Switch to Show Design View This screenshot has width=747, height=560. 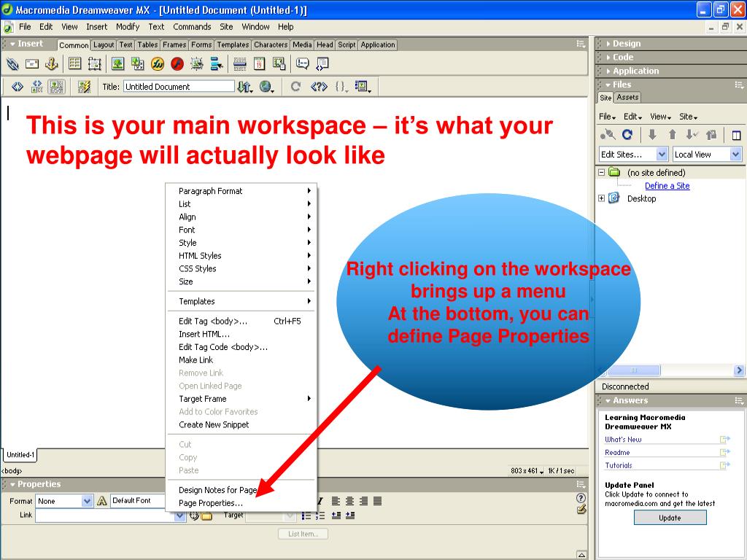[x=57, y=87]
